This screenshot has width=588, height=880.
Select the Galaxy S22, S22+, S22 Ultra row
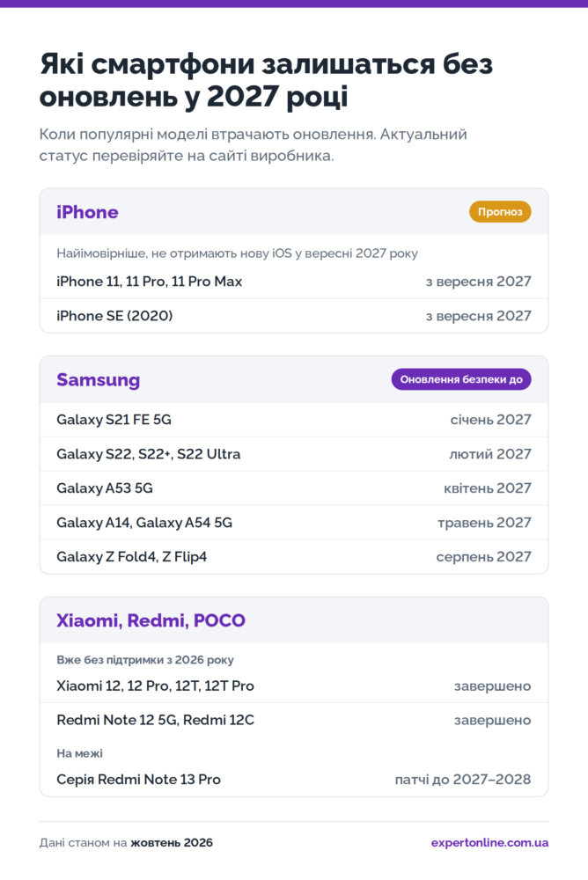[294, 454]
